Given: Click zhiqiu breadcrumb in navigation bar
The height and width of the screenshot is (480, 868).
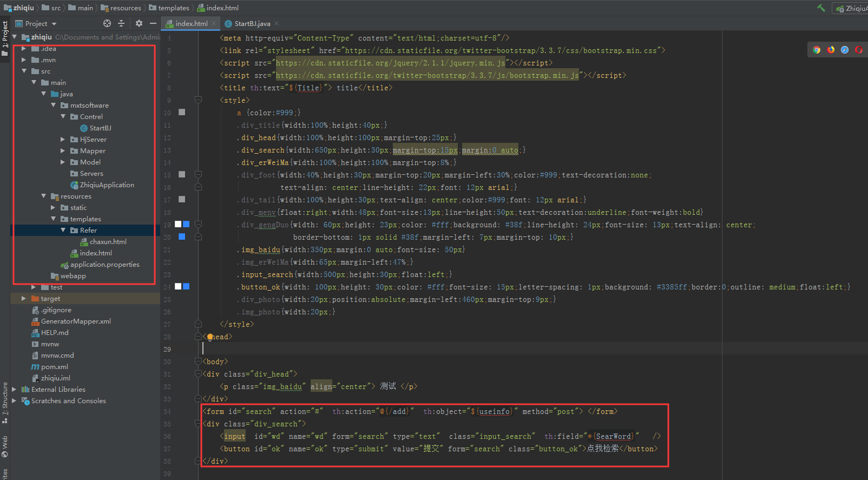Looking at the screenshot, I should tap(19, 8).
